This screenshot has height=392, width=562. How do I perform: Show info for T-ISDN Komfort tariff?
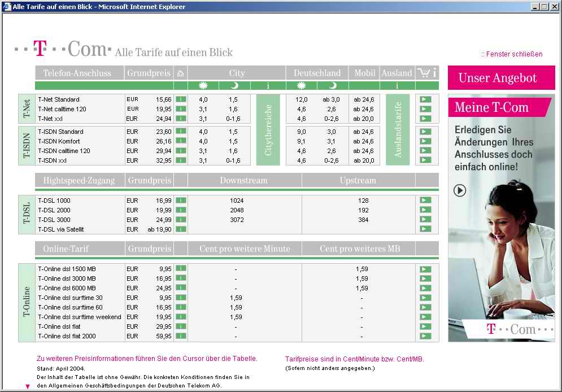[181, 141]
